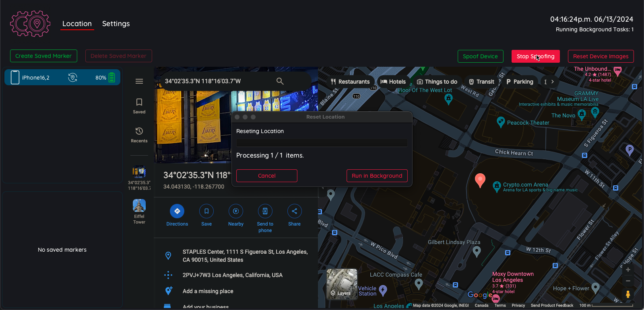
Task: Click The Unbound hotel label
Action: [592, 69]
